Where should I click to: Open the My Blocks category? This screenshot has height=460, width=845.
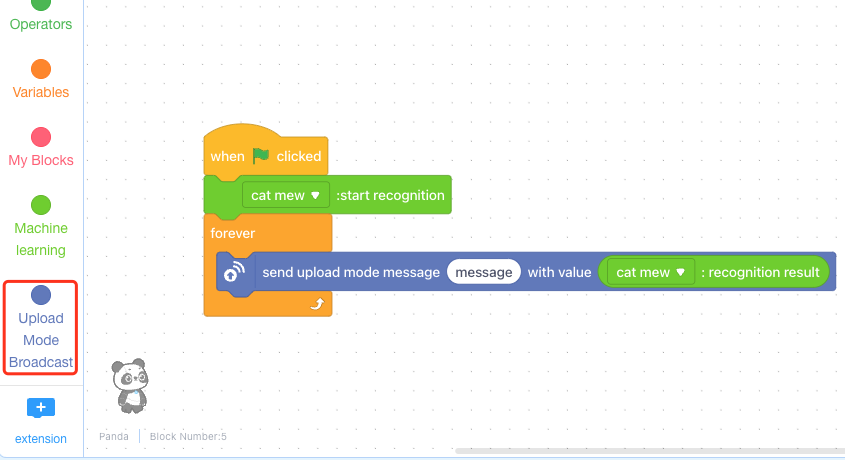pos(40,148)
